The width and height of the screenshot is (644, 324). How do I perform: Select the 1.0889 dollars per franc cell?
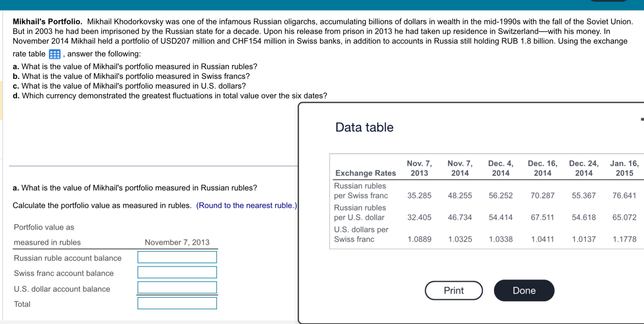tap(419, 239)
